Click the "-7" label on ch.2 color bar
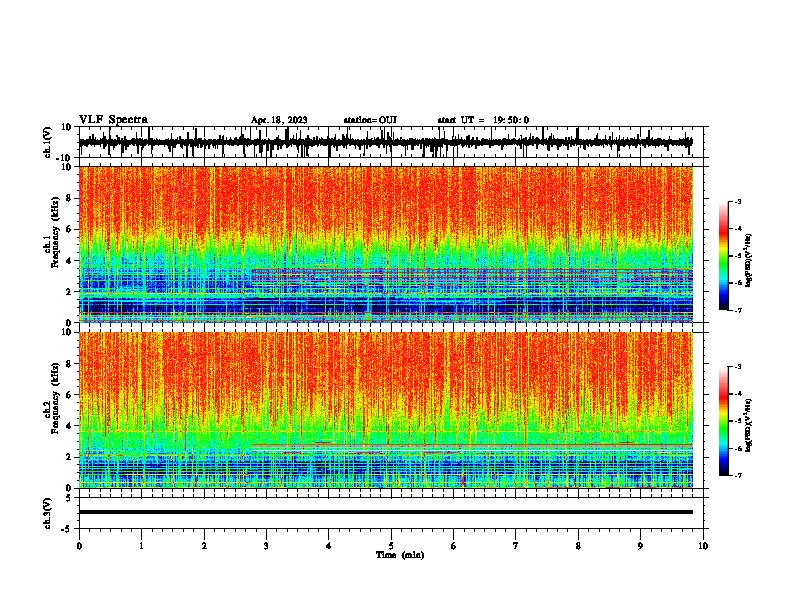The height and width of the screenshot is (612, 792). (x=738, y=475)
